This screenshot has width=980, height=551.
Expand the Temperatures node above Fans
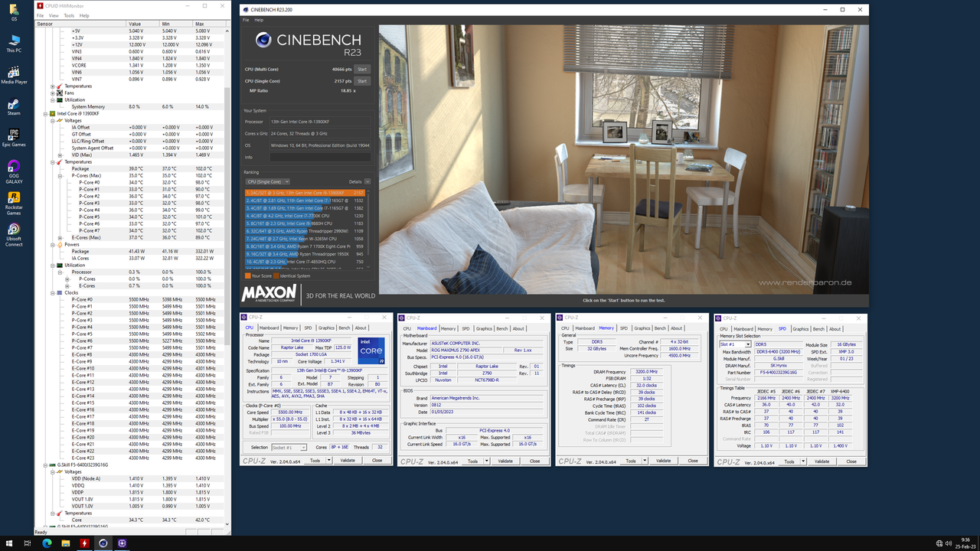pos(53,86)
